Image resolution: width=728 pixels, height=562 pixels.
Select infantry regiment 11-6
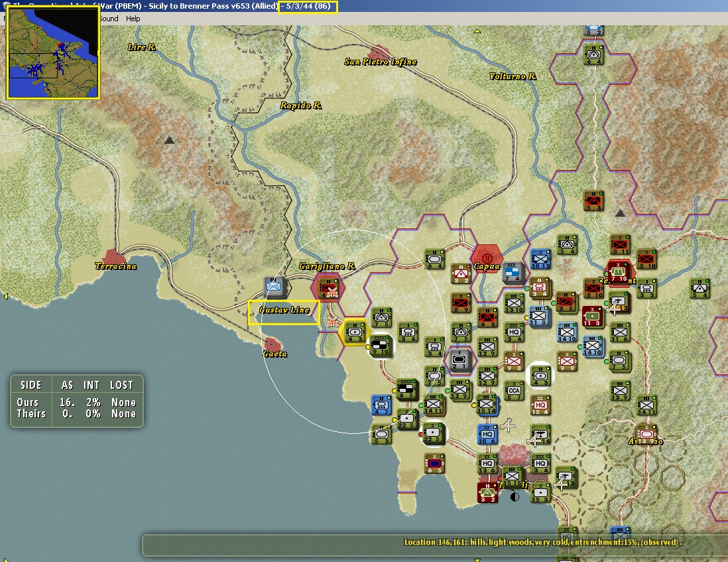coord(619,332)
